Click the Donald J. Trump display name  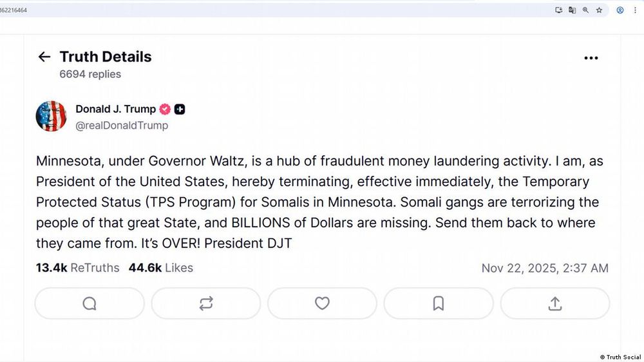[115, 109]
